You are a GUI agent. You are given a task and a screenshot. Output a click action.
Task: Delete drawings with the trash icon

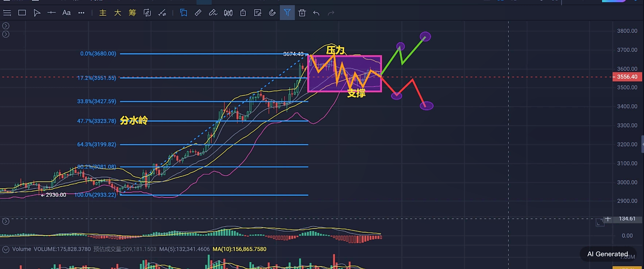pos(302,13)
